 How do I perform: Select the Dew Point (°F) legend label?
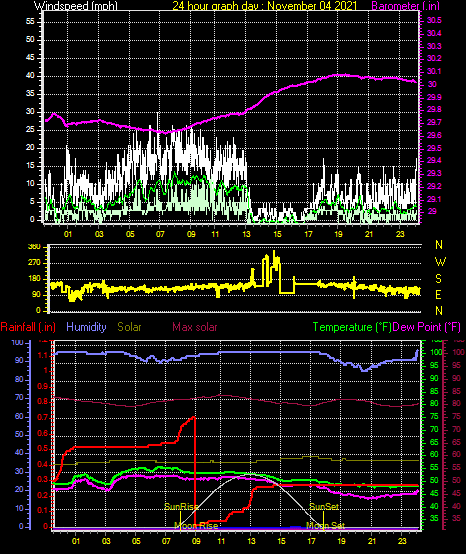(426, 327)
